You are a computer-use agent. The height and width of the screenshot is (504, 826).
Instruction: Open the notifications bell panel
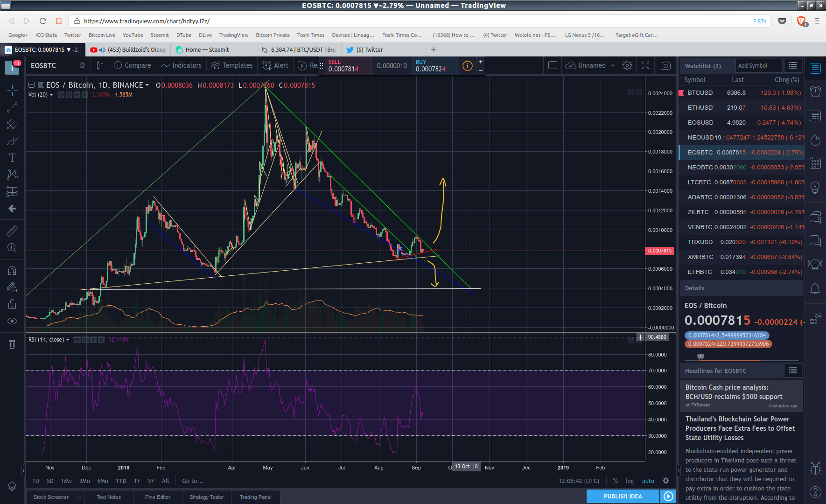[815, 289]
